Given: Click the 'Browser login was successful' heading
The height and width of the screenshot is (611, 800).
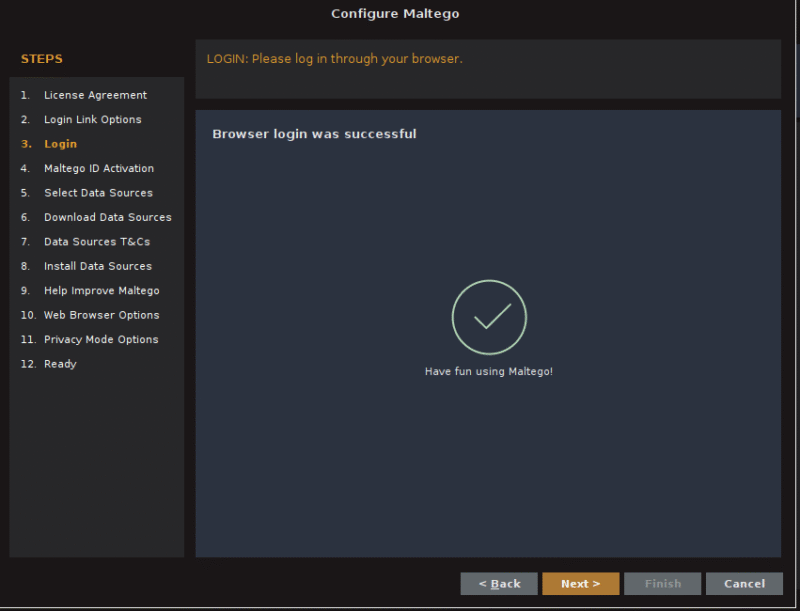Looking at the screenshot, I should 314,134.
